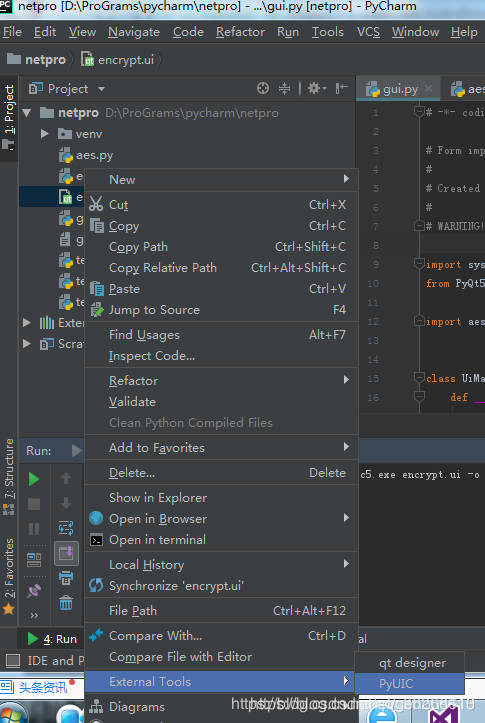Screen dimensions: 485x723
Task: Click the Restore Layout icon in Run panel
Action: [x=34, y=560]
